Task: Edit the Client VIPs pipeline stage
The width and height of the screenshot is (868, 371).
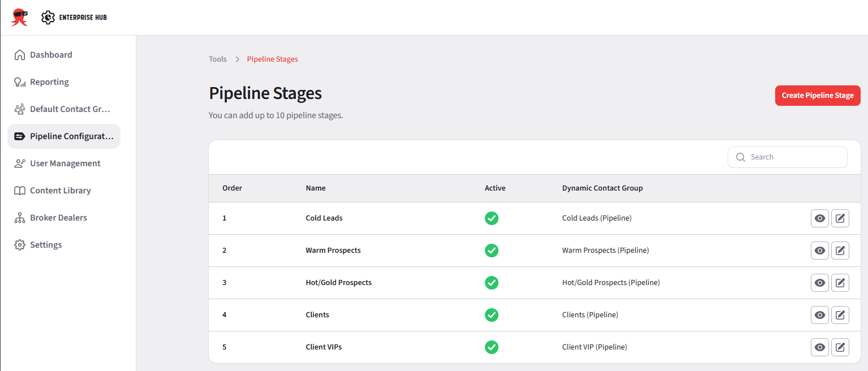Action: point(840,347)
